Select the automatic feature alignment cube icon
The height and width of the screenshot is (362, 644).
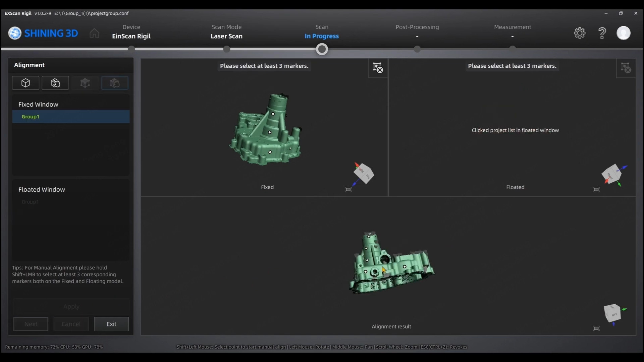[25, 83]
